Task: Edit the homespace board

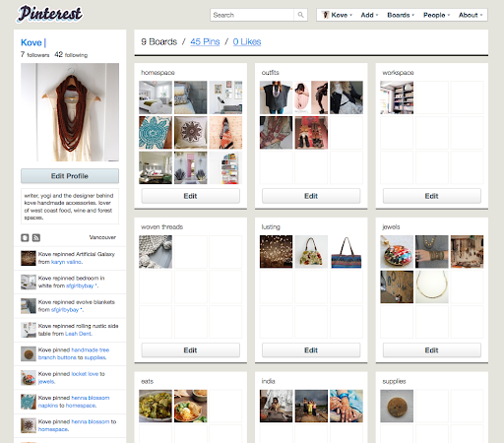Action: click(x=191, y=196)
